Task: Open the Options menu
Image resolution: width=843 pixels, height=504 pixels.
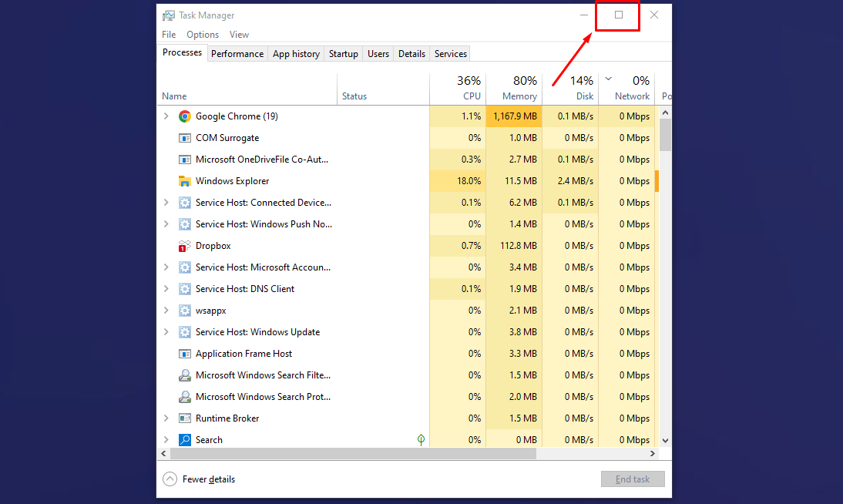Action: 203,35
